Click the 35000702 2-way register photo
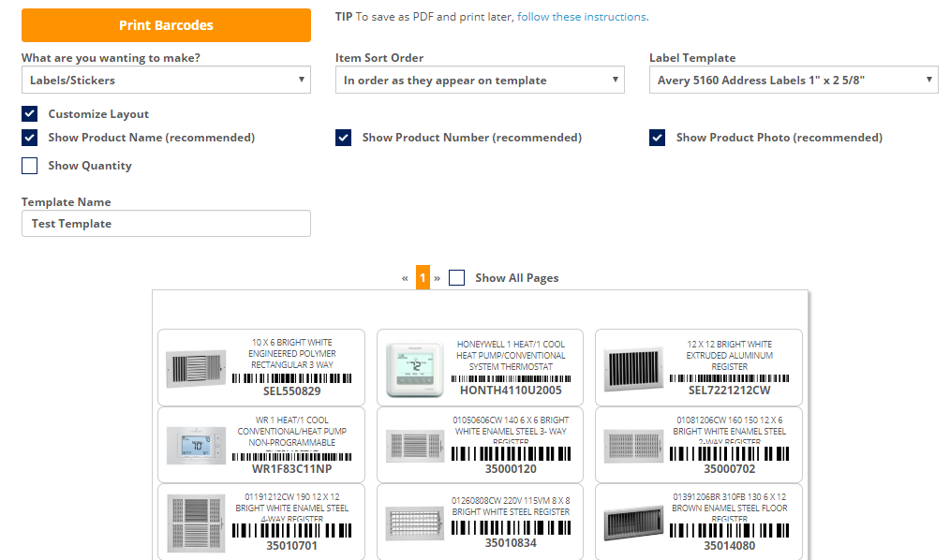Viewport: 950px width, 560px height. pos(633,446)
